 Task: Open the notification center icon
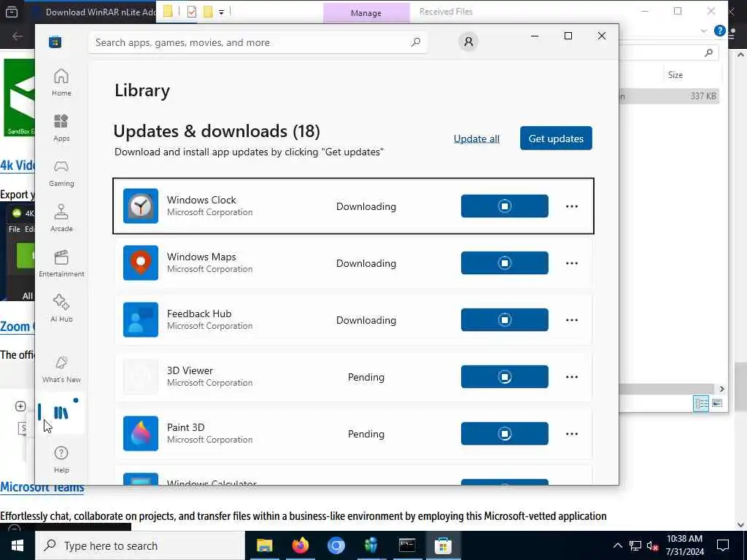[x=723, y=545]
